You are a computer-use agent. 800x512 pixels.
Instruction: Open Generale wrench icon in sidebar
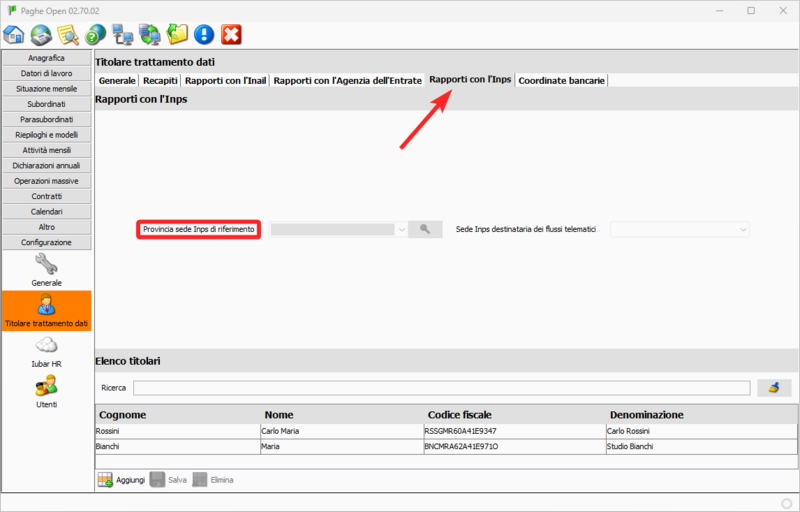(x=47, y=269)
